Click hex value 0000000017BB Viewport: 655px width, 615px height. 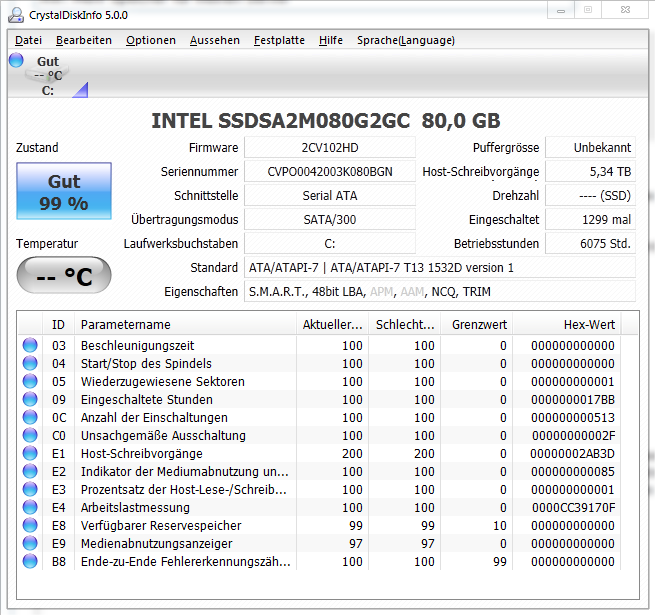pos(573,399)
